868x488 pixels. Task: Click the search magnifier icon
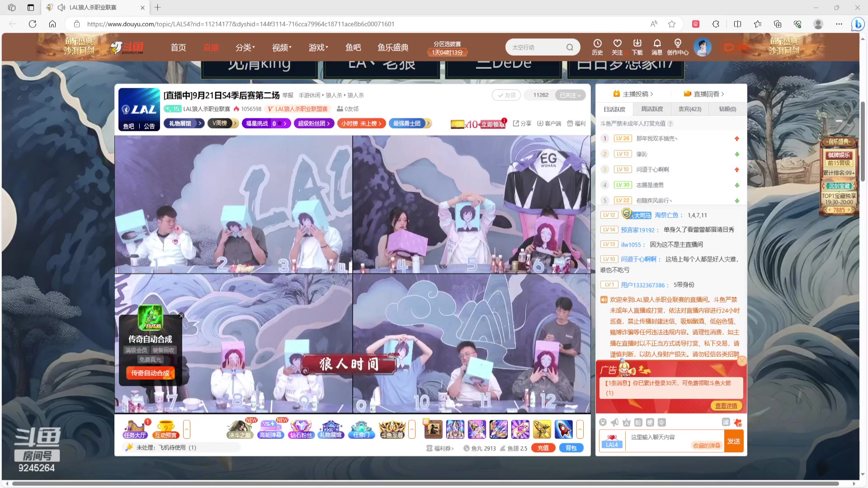[x=570, y=47]
